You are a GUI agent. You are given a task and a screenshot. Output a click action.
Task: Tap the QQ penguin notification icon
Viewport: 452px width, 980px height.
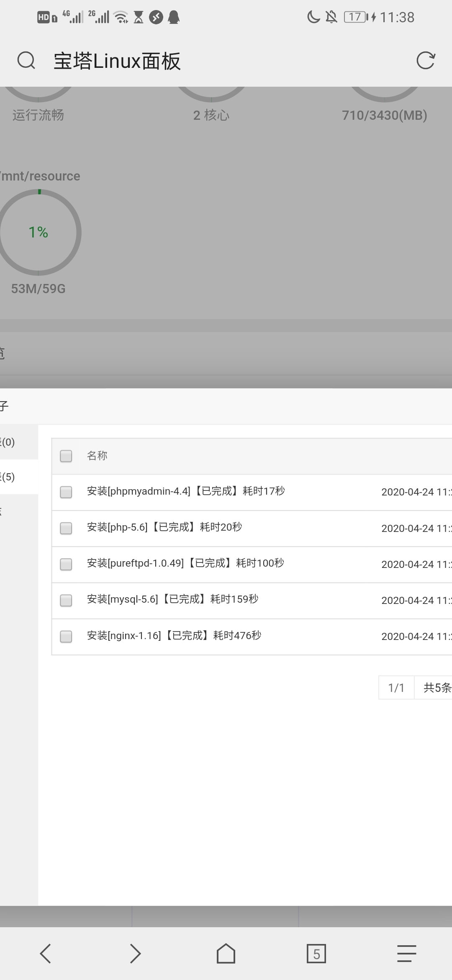pos(174,17)
